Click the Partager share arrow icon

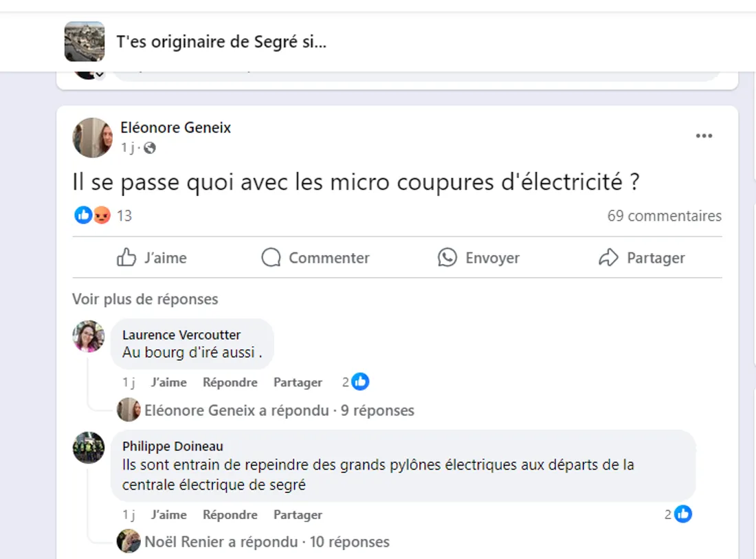tap(608, 257)
